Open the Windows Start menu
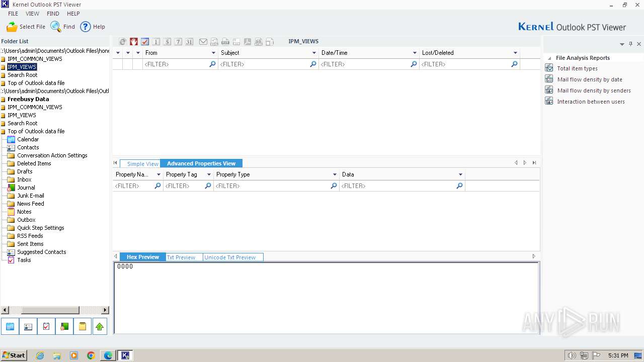The height and width of the screenshot is (362, 644). (14, 355)
